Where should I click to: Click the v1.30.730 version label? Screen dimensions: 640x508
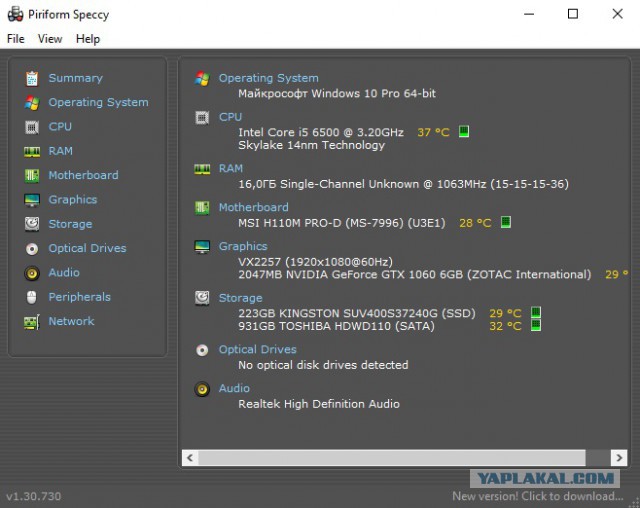tap(33, 497)
